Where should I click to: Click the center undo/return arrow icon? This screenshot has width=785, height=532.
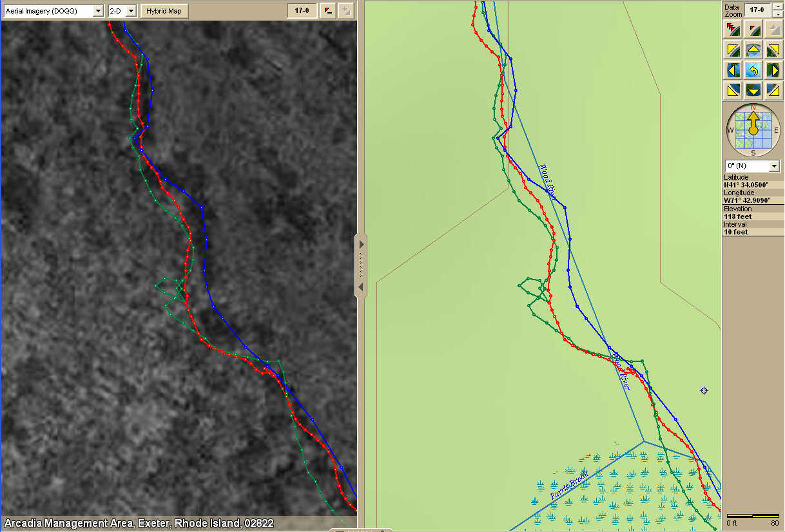(753, 70)
